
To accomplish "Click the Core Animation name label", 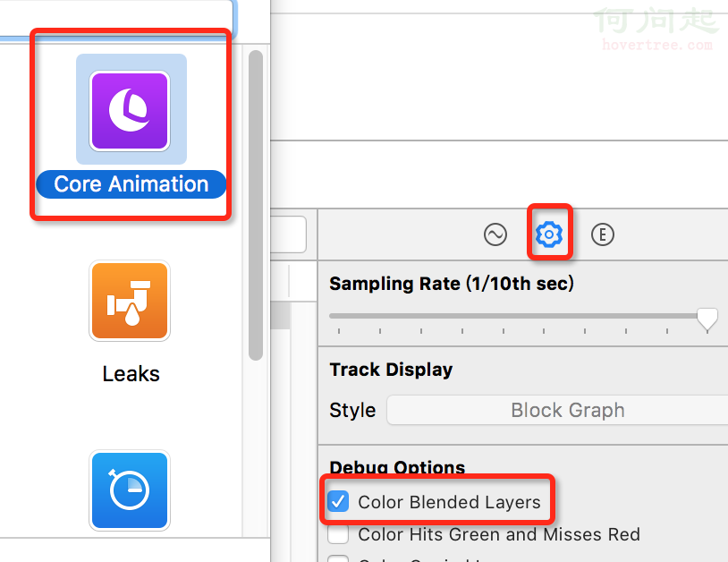I will tap(131, 184).
